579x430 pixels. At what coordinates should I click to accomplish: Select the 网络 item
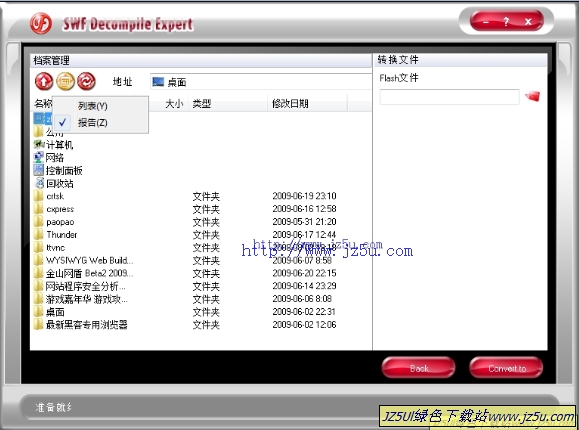(55, 157)
